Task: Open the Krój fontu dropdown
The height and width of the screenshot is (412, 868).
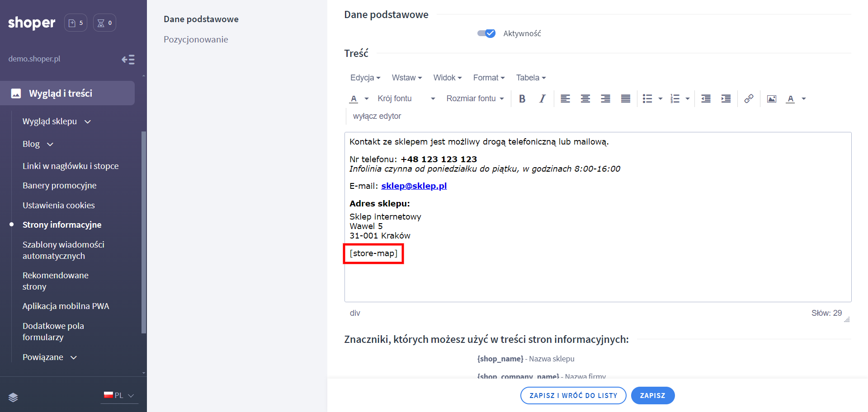Action: click(406, 98)
